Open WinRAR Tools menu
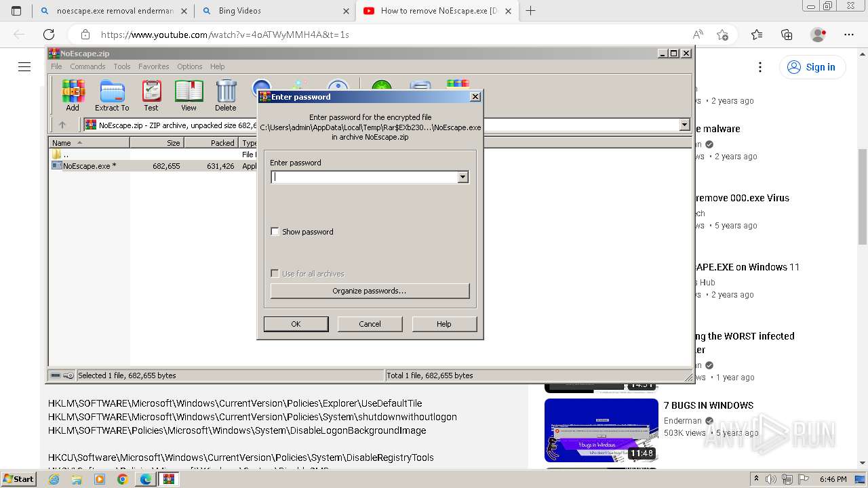The image size is (868, 488). click(x=122, y=66)
